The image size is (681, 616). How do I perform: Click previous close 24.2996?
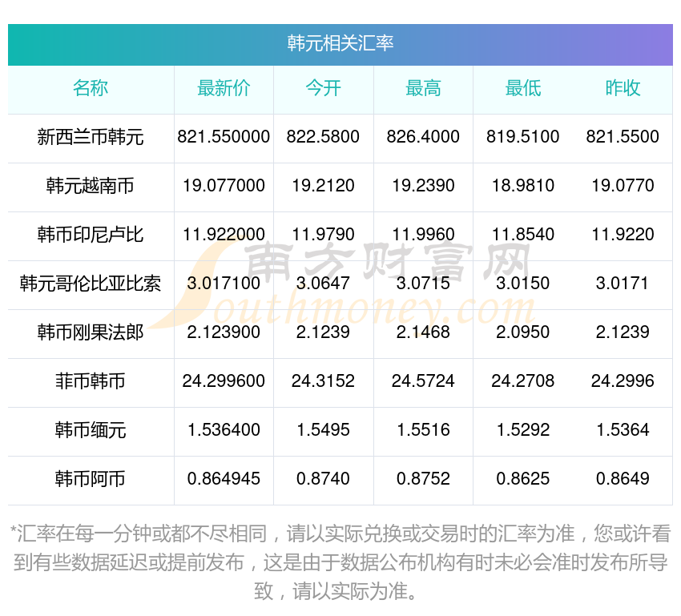coord(623,381)
